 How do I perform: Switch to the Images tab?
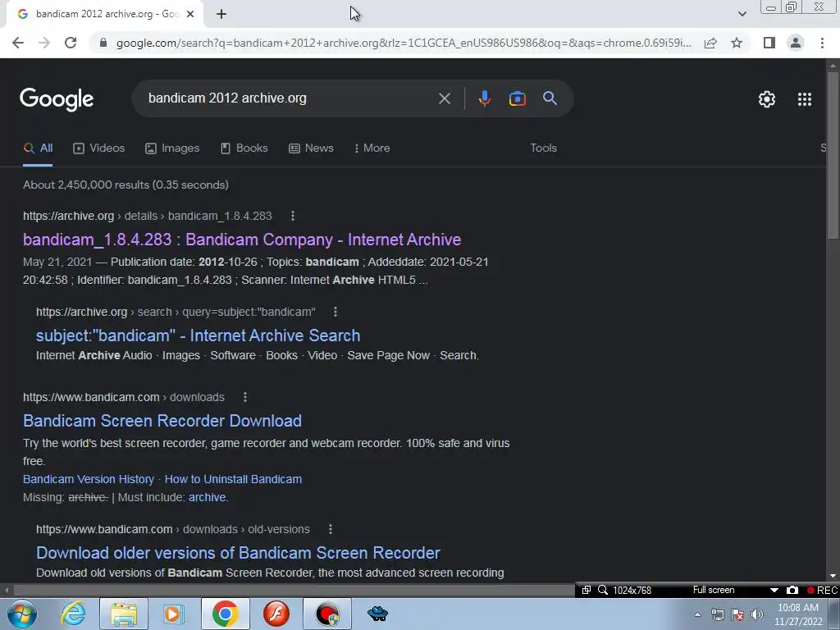coord(172,148)
